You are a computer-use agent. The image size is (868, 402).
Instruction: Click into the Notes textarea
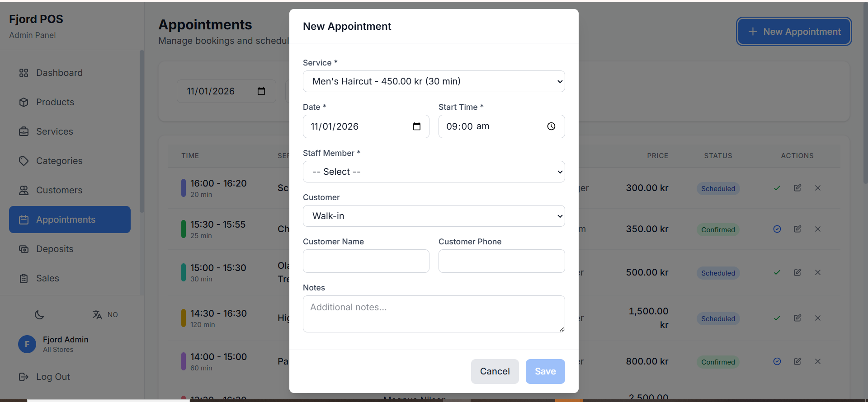434,314
